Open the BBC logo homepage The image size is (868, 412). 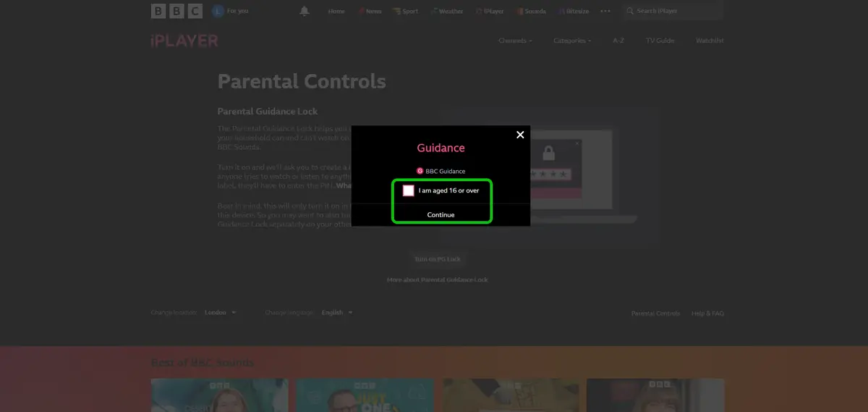coord(177,11)
